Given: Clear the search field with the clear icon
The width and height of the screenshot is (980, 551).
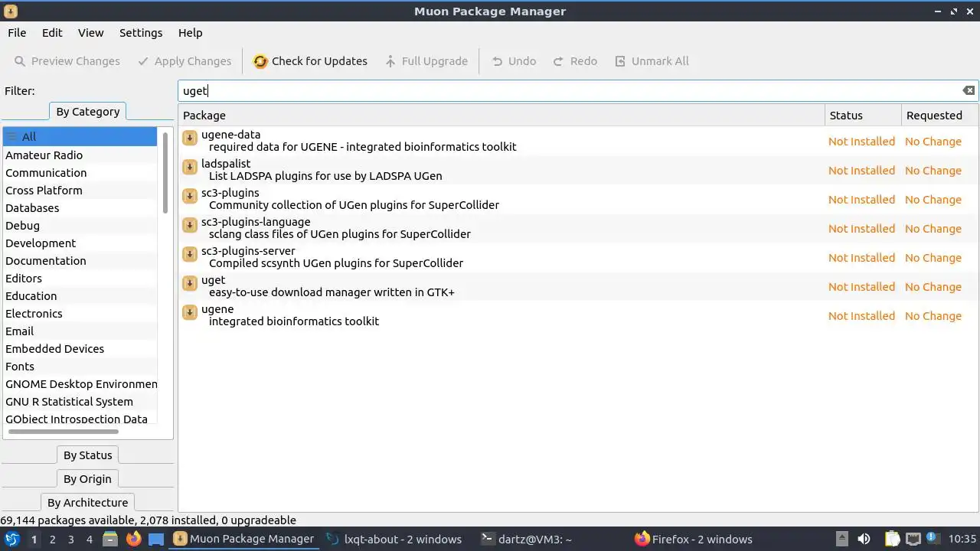Looking at the screenshot, I should point(969,90).
